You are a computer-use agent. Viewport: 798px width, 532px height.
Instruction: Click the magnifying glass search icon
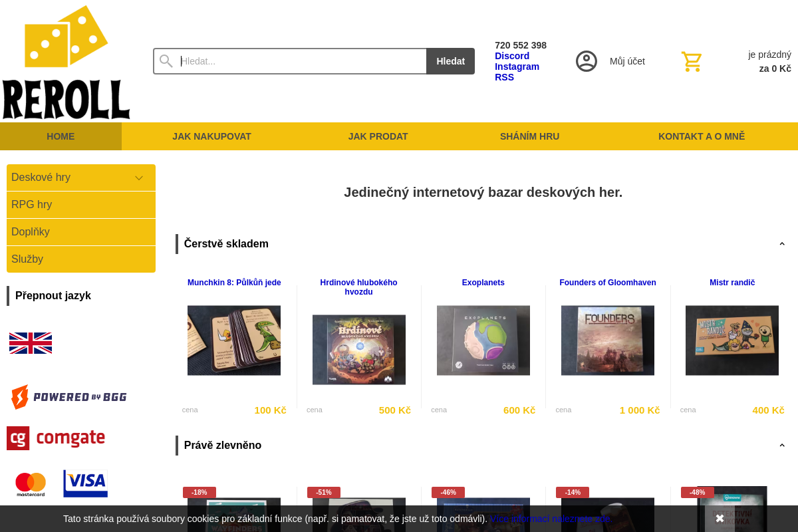pyautogui.click(x=166, y=61)
